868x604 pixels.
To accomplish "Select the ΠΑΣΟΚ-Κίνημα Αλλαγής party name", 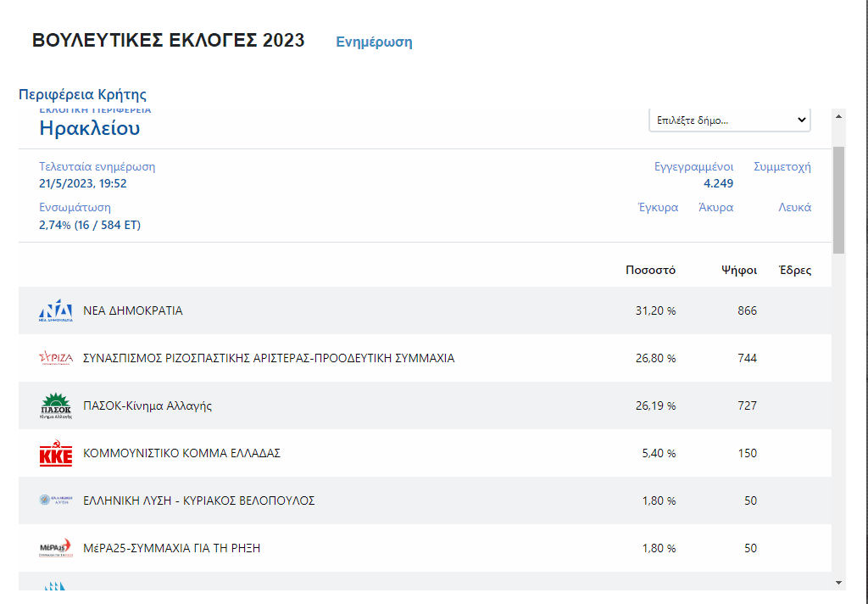I will pos(147,405).
